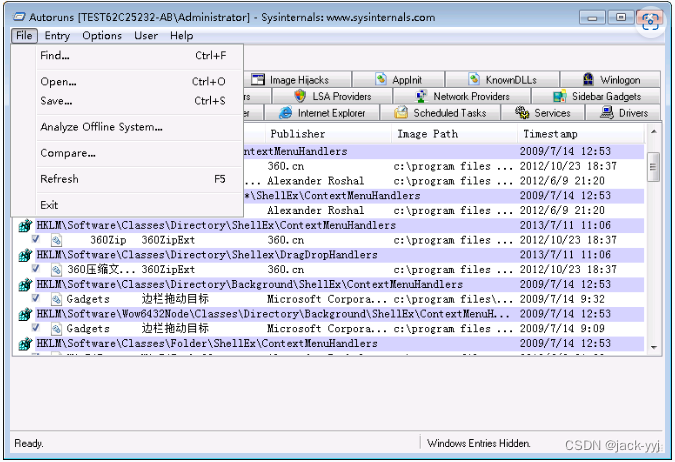
Task: Switch to Network Providers tab
Action: pyautogui.click(x=463, y=96)
